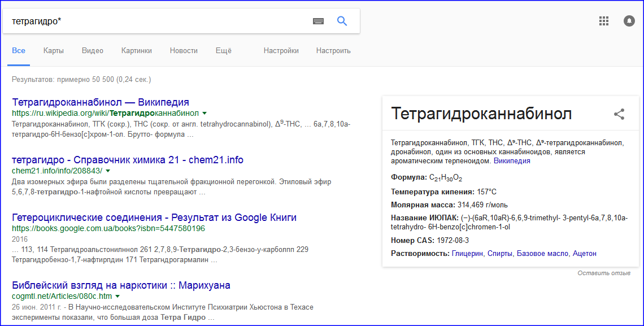644x326 pixels.
Task: Switch to the Картинки tab
Action: pyautogui.click(x=136, y=51)
